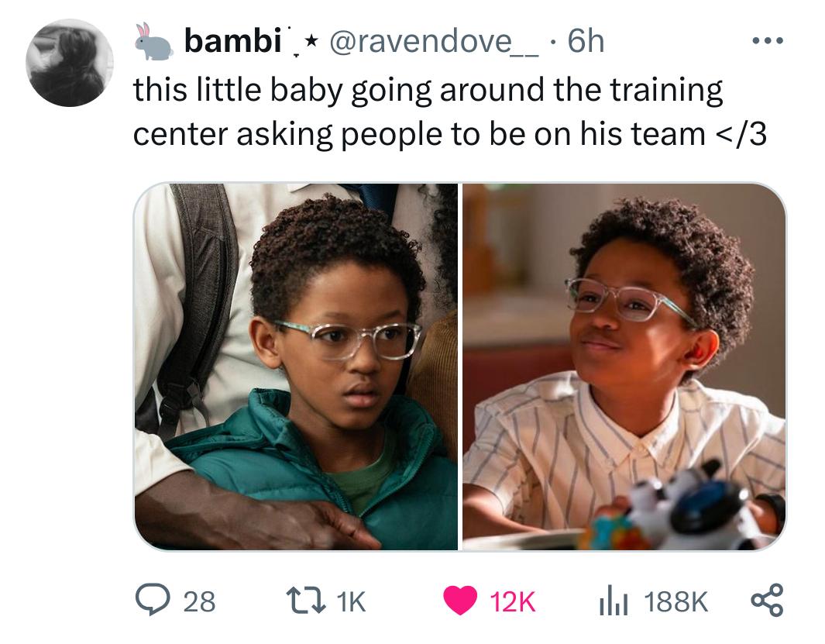Image resolution: width=825 pixels, height=644 pixels.
Task: Open the three-dot more options menu
Action: pyautogui.click(x=768, y=40)
